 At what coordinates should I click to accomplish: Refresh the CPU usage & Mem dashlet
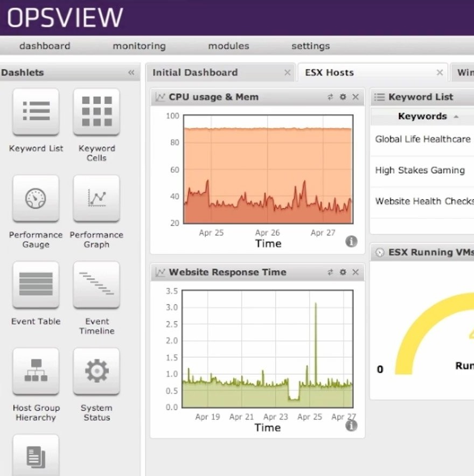[x=330, y=97]
